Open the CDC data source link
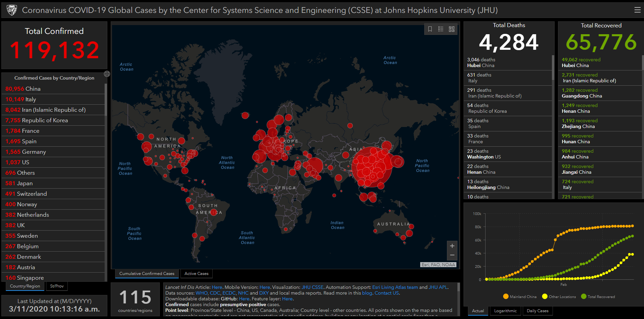Image resolution: width=644 pixels, height=319 pixels. [215, 293]
